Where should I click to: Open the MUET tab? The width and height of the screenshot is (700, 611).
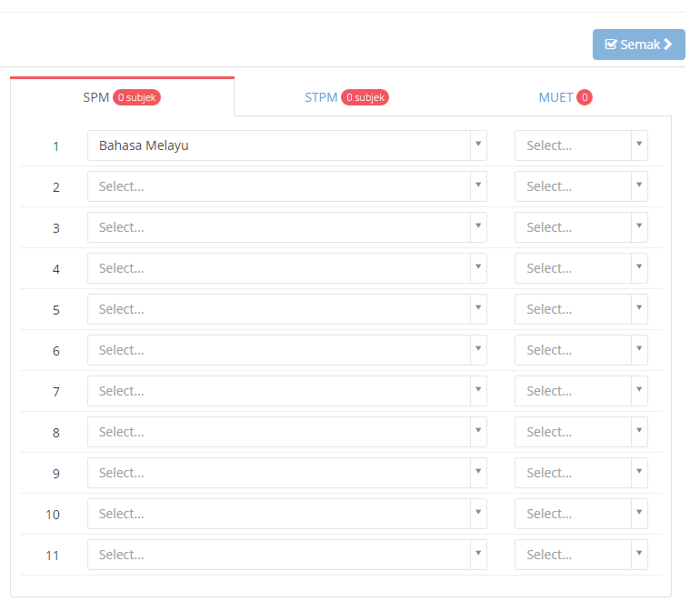point(565,97)
